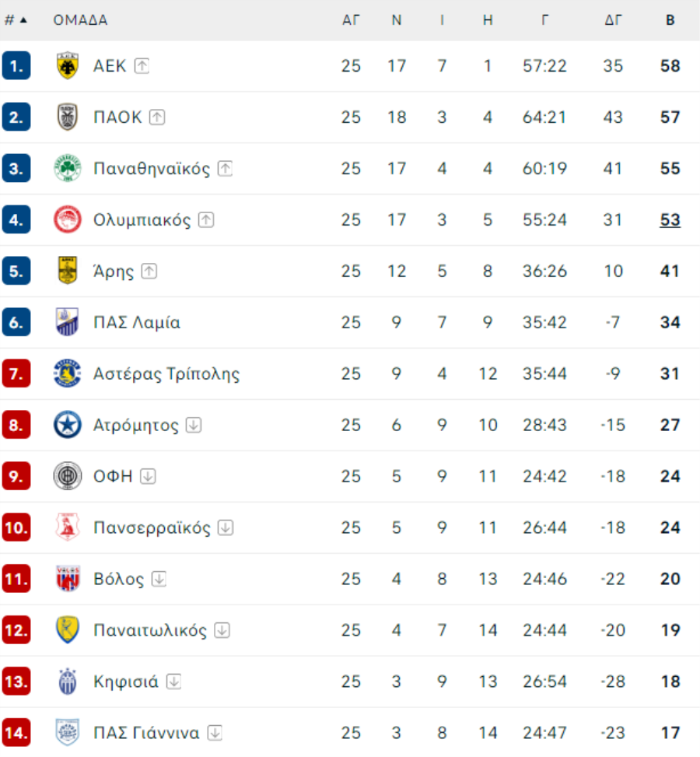Click Ολυμπιακός underlined points value 53

click(x=670, y=220)
